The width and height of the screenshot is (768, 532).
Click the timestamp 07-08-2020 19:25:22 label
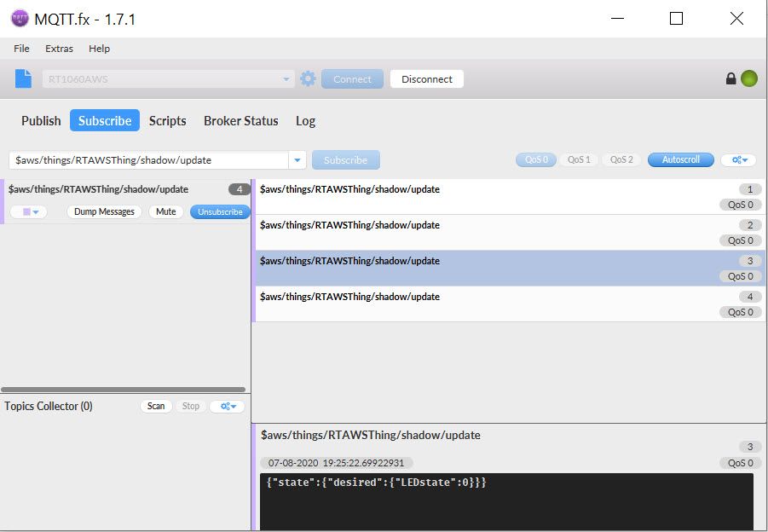336,463
